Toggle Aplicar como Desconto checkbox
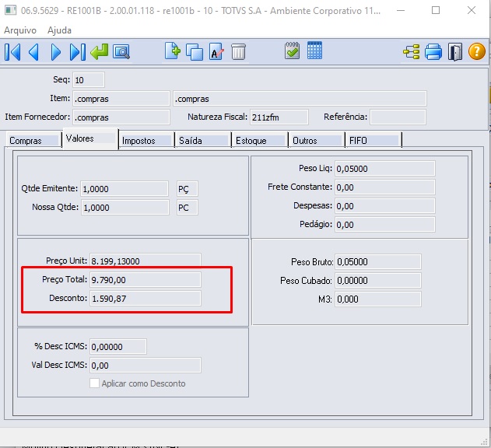491x448 pixels. (x=95, y=383)
